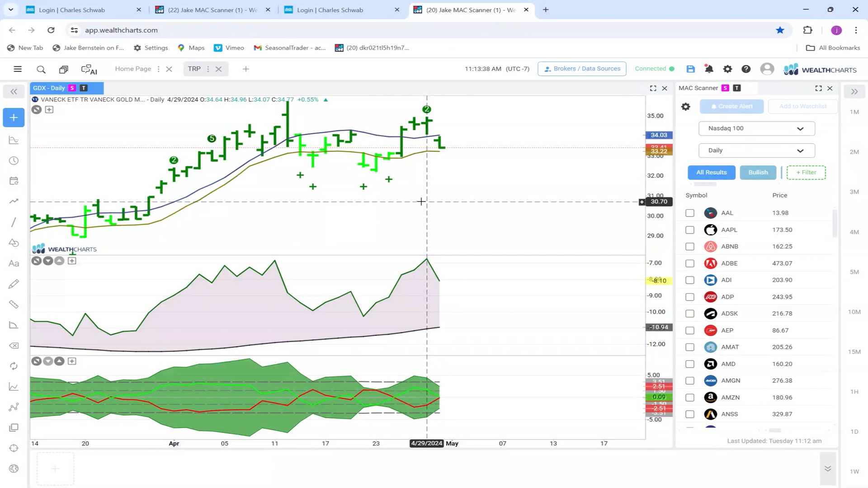
Task: Save workspace with the floppy disk icon
Action: [690, 69]
